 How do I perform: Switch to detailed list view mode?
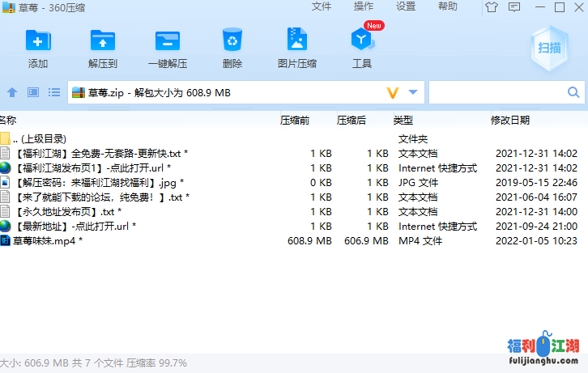click(x=54, y=92)
